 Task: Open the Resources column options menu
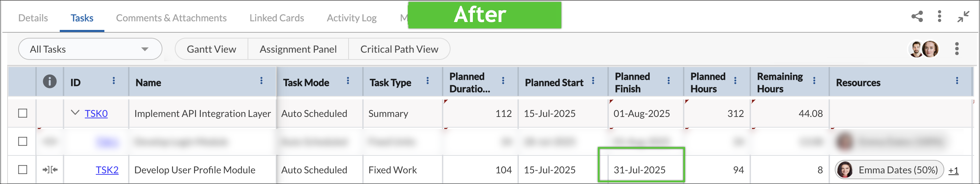[x=957, y=80]
